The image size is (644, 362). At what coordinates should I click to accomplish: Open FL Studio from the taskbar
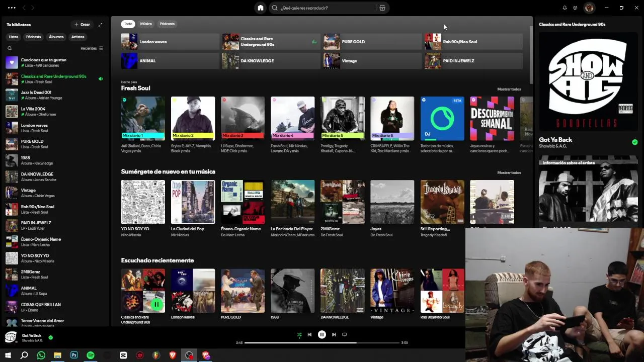click(156, 355)
